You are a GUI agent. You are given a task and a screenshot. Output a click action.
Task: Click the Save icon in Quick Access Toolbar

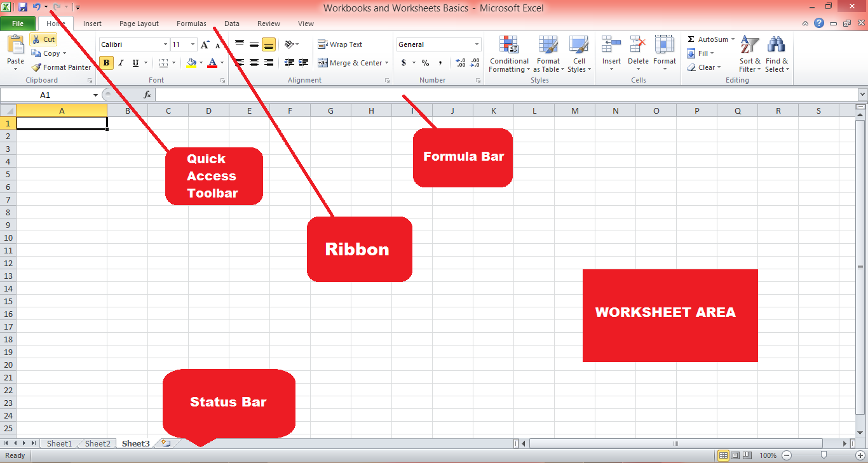click(23, 7)
